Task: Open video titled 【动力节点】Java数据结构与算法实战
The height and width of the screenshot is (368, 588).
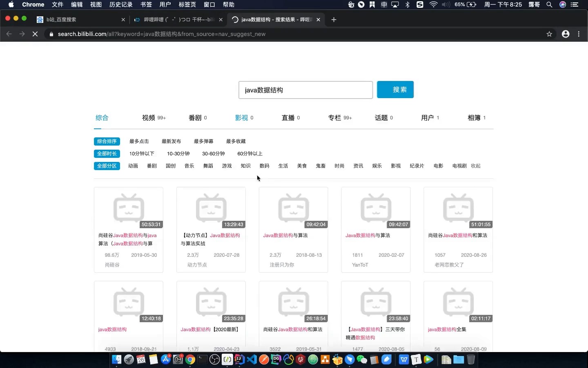Action: pyautogui.click(x=210, y=240)
